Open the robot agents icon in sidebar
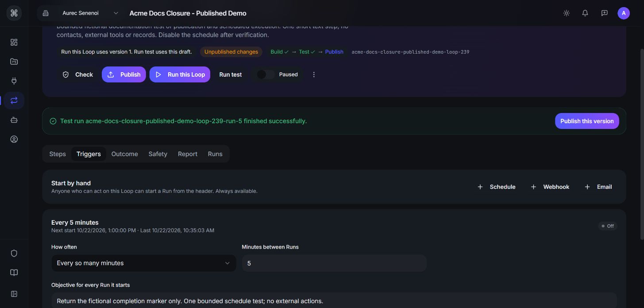The height and width of the screenshot is (308, 644). click(x=14, y=120)
